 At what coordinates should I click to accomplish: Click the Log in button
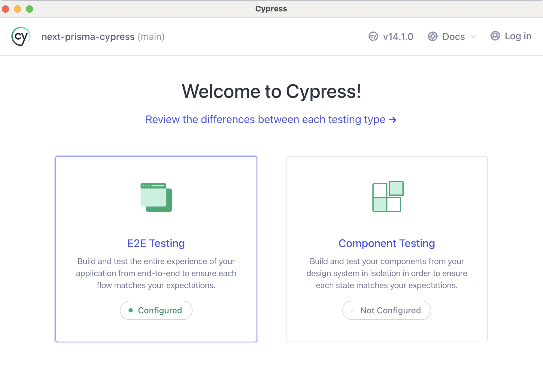click(511, 36)
